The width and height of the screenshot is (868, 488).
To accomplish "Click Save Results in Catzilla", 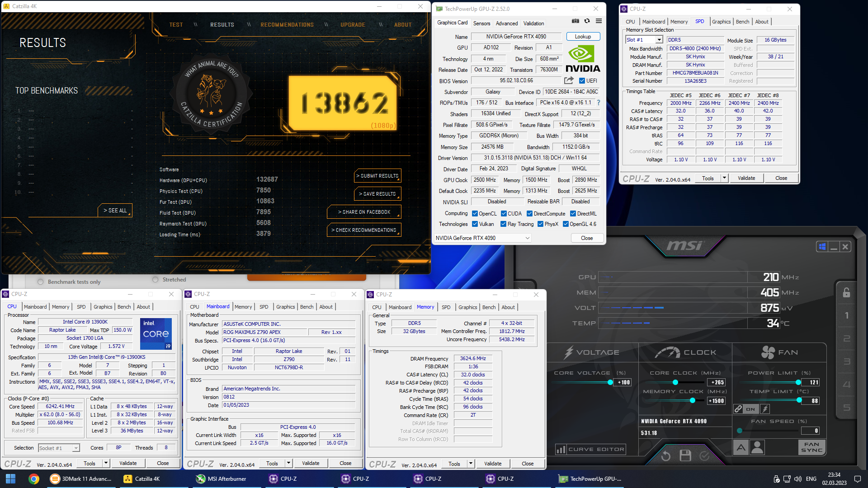I will [377, 194].
